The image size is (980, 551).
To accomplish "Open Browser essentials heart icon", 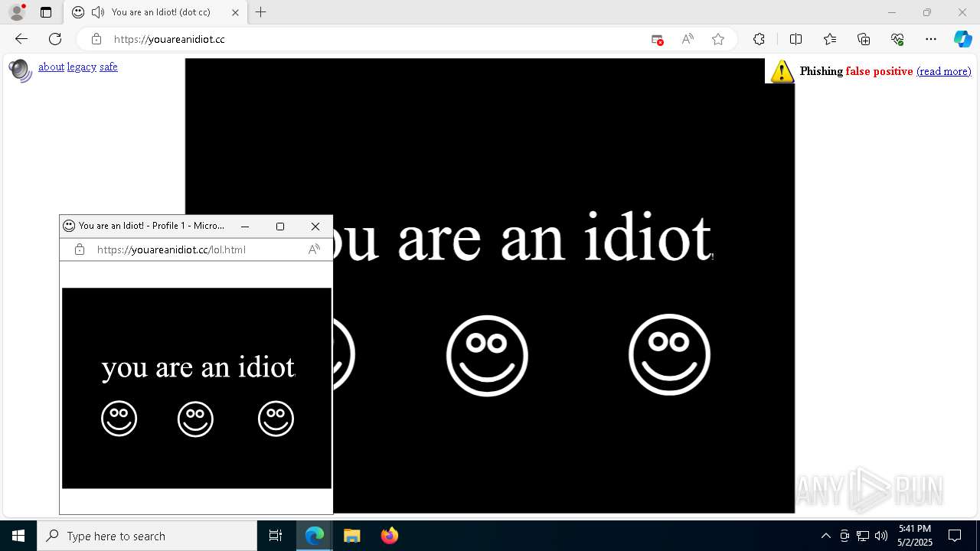I will tap(897, 39).
